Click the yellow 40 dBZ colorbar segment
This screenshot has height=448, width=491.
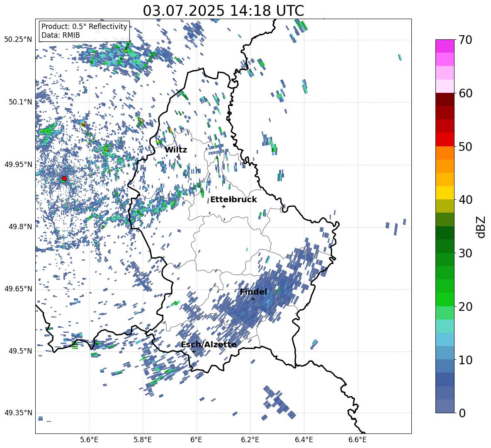(x=445, y=193)
